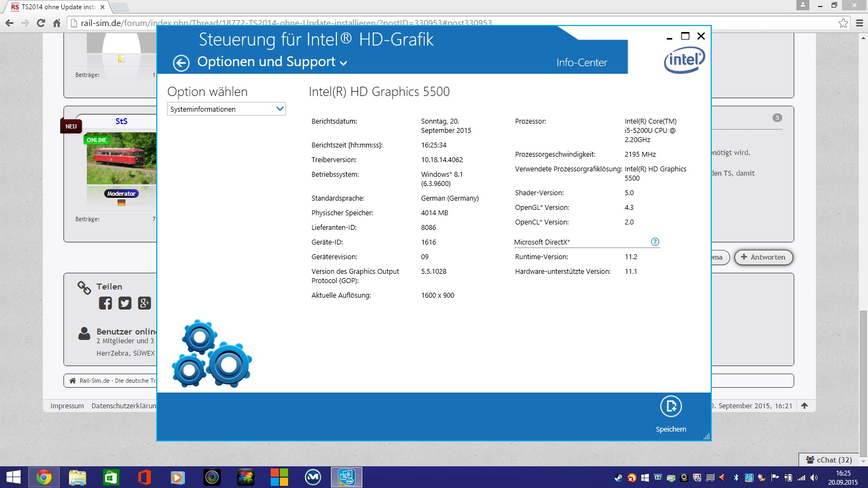
Task: Open the Maxthon browser taskbar icon
Action: click(313, 477)
